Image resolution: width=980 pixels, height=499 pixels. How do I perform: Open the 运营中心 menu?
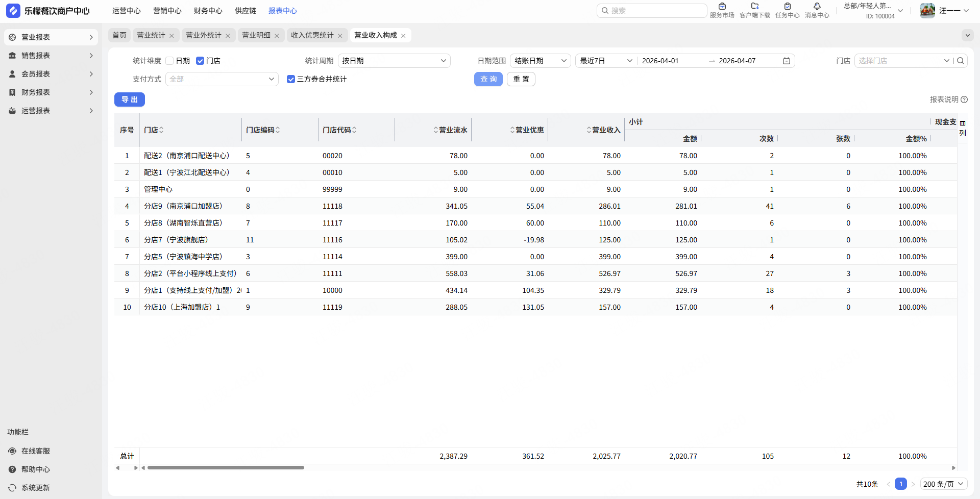point(127,11)
